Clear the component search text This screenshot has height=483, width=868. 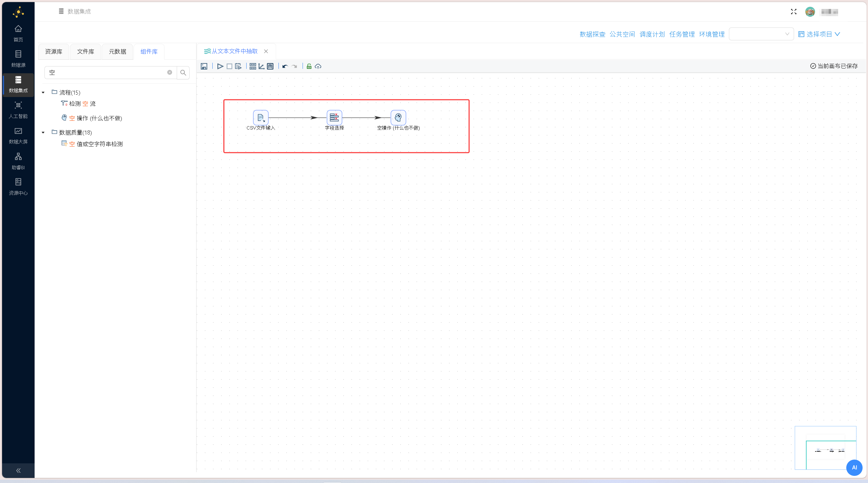[x=170, y=72]
